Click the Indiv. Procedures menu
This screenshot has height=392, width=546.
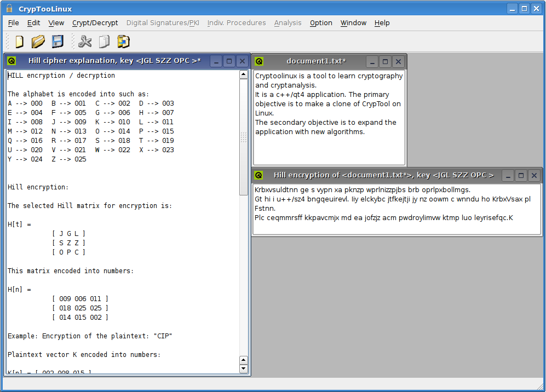tap(237, 23)
